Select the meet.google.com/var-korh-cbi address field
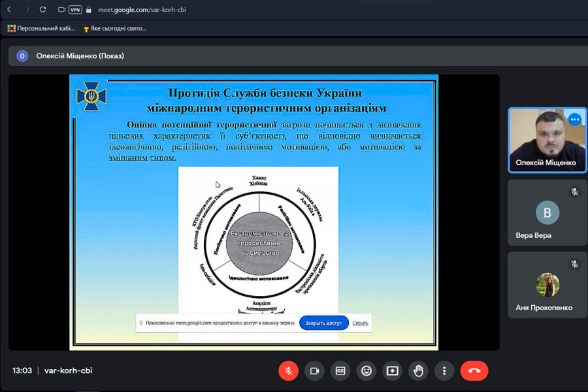Image resolution: width=588 pixels, height=392 pixels. pyautogui.click(x=142, y=10)
